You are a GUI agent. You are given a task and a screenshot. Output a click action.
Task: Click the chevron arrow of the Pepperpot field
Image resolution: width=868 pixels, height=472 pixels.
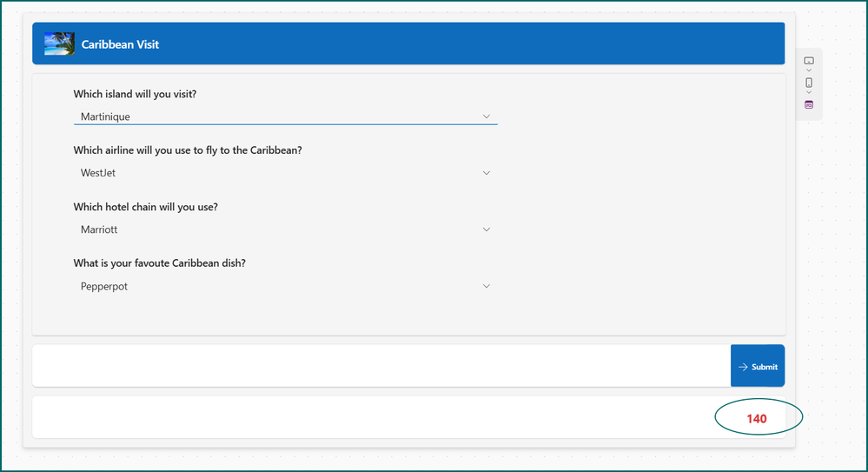(486, 286)
